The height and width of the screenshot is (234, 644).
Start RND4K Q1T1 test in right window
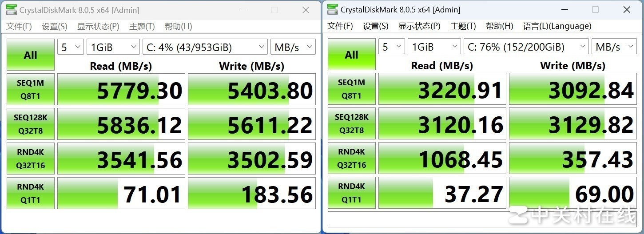point(351,193)
